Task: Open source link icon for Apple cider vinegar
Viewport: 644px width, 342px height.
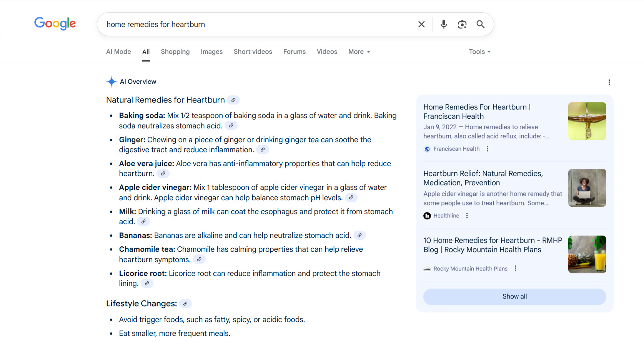Action: coord(351,198)
